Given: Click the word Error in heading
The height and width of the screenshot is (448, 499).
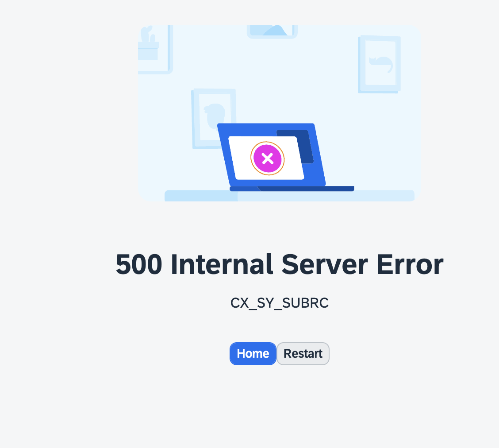Looking at the screenshot, I should 410,264.
